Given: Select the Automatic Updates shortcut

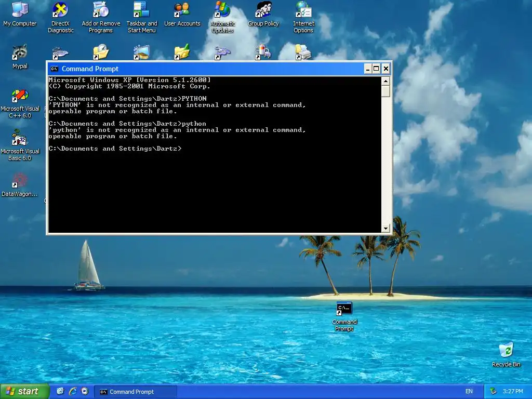Looking at the screenshot, I should [222, 17].
